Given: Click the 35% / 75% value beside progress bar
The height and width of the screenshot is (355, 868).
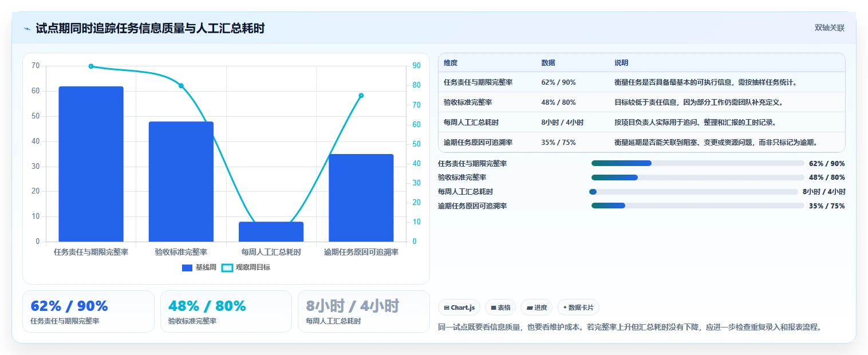Looking at the screenshot, I should (827, 206).
